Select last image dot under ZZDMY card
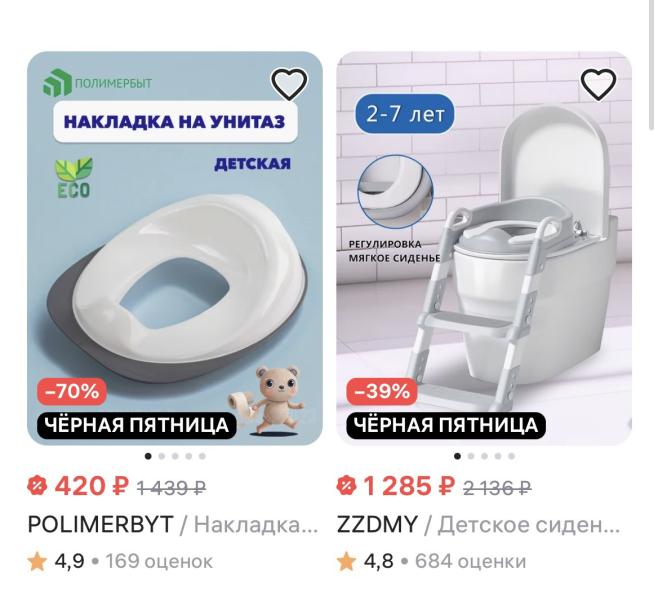The width and height of the screenshot is (658, 600). point(511,456)
